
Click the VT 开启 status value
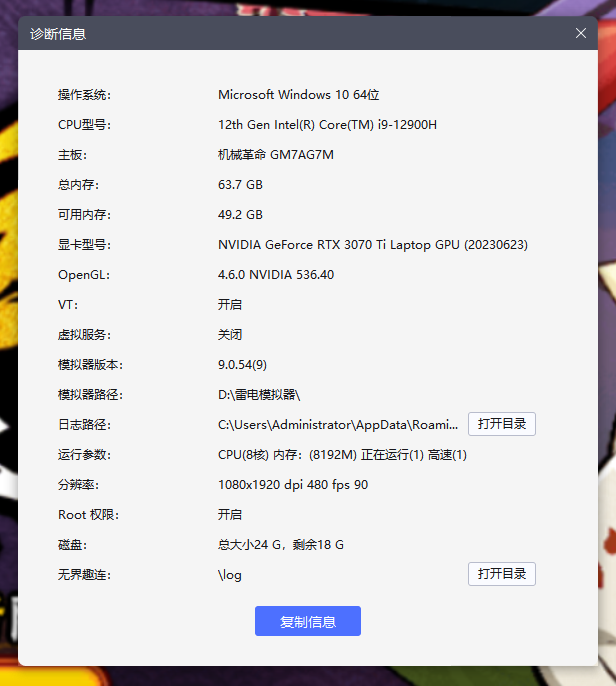click(230, 305)
